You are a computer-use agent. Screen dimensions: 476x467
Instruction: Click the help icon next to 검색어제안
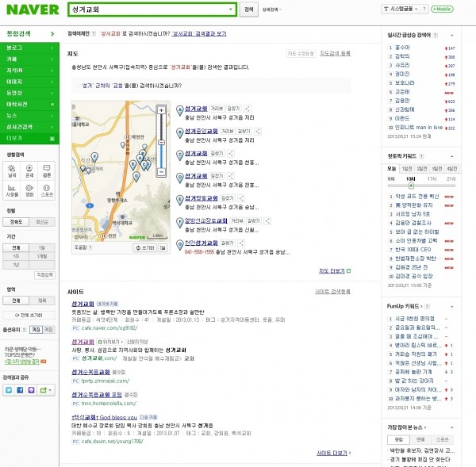[x=94, y=33]
